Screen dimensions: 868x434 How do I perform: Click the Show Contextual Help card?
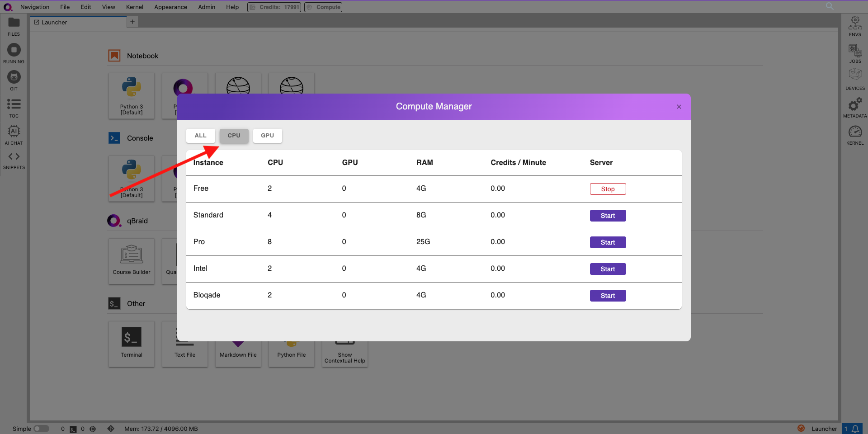(345, 354)
